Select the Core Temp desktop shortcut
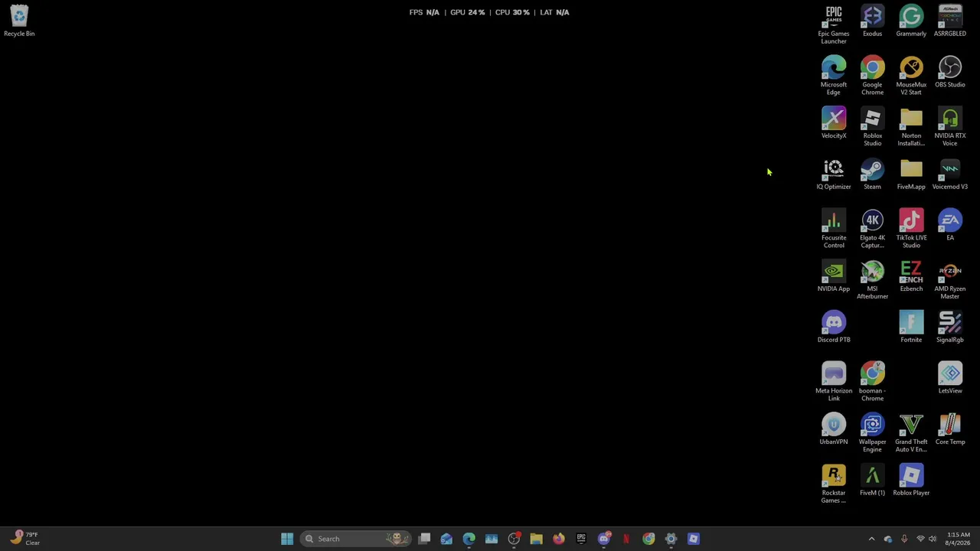The image size is (980, 551). point(950,429)
